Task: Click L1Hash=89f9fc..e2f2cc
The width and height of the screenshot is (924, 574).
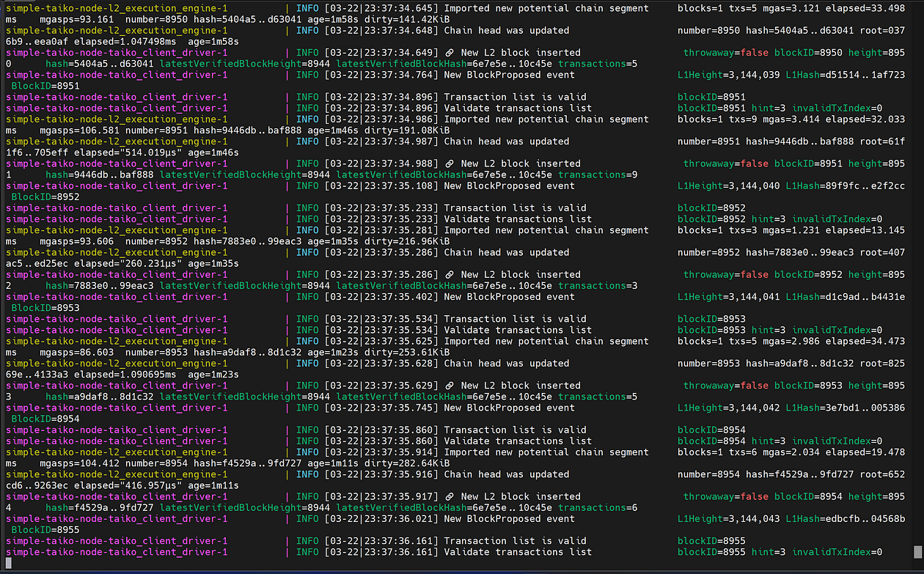Action: [x=846, y=185]
